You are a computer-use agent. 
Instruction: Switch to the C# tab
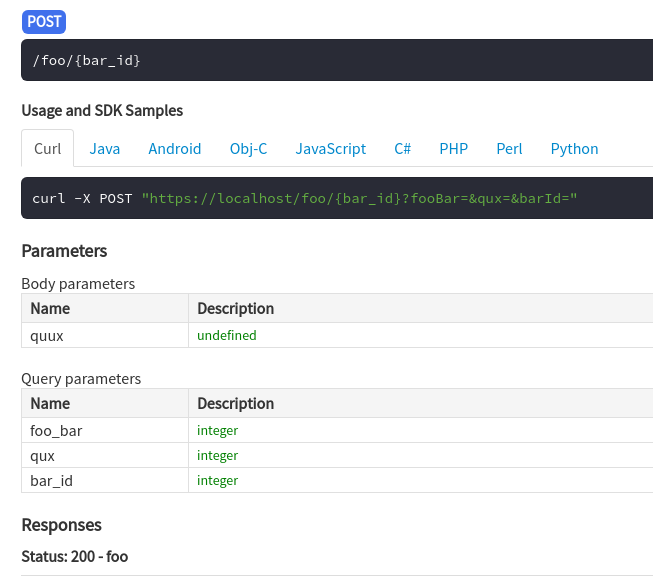coord(403,149)
